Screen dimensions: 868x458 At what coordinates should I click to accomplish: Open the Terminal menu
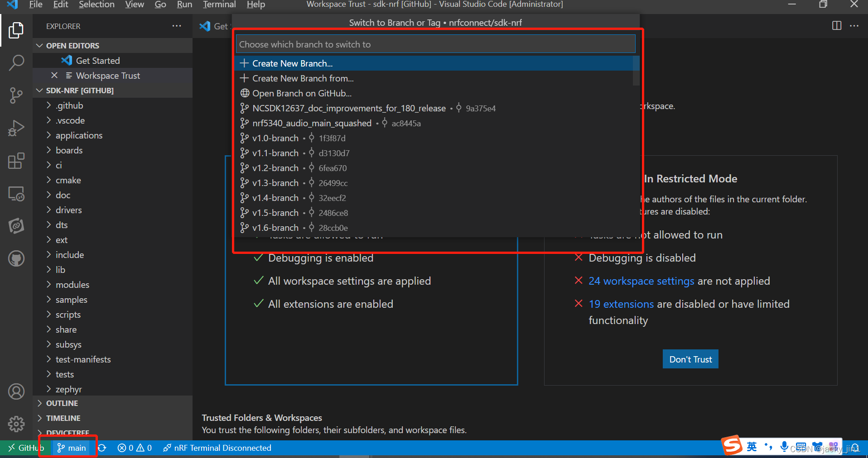pyautogui.click(x=219, y=5)
